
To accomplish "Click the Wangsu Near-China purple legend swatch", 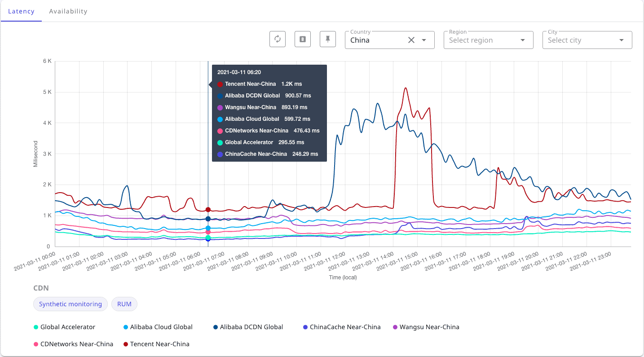I will pyautogui.click(x=395, y=327).
